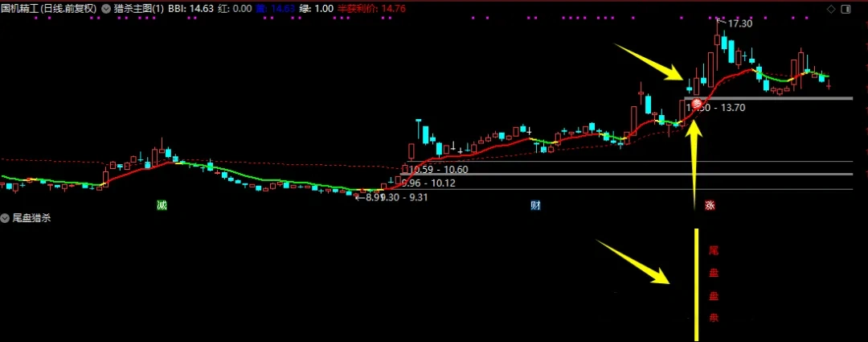This screenshot has width=868, height=342.
Task: Click the 国机精工 stock title
Action: [48, 9]
